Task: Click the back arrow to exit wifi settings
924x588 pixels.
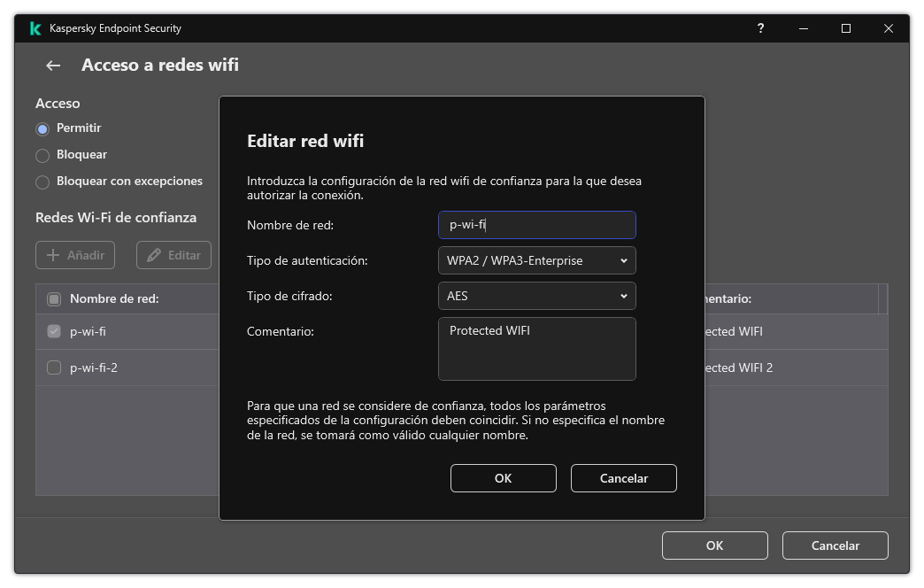Action: point(52,65)
